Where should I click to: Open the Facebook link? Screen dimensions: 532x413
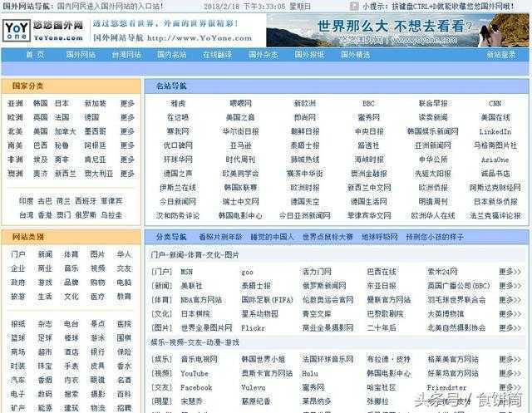(x=196, y=387)
